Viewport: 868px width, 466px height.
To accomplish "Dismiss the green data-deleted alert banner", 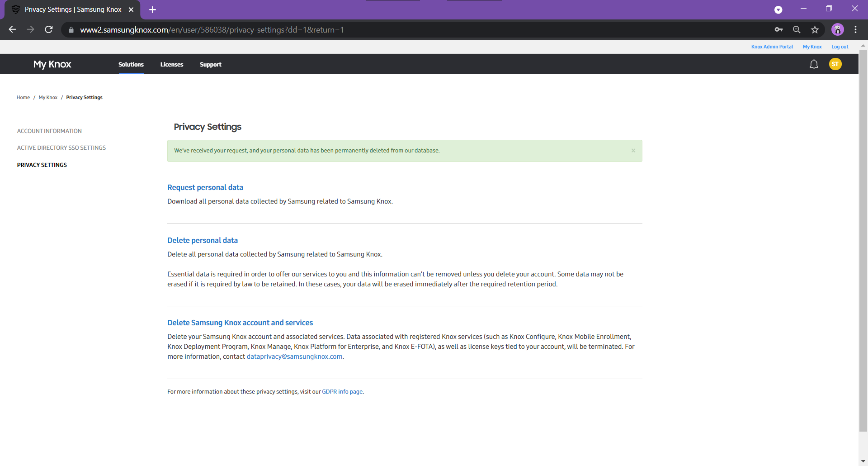I will 633,151.
